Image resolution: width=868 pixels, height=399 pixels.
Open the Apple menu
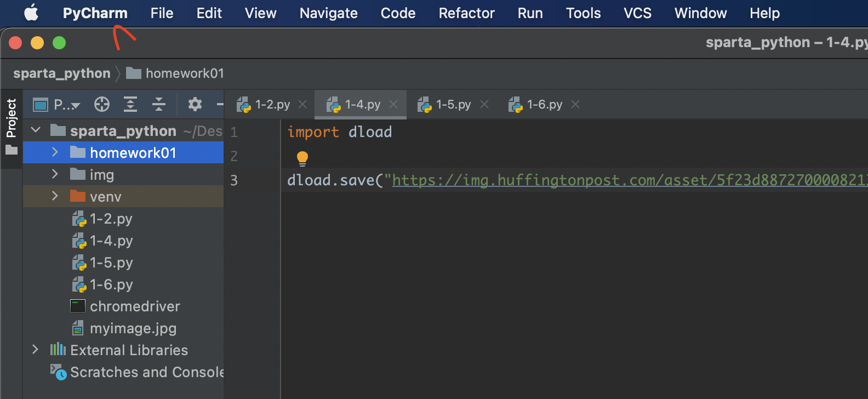pos(31,13)
